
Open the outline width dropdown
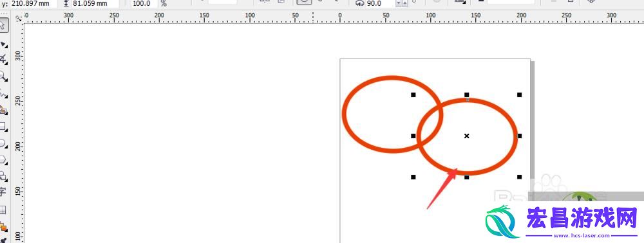[x=461, y=3]
